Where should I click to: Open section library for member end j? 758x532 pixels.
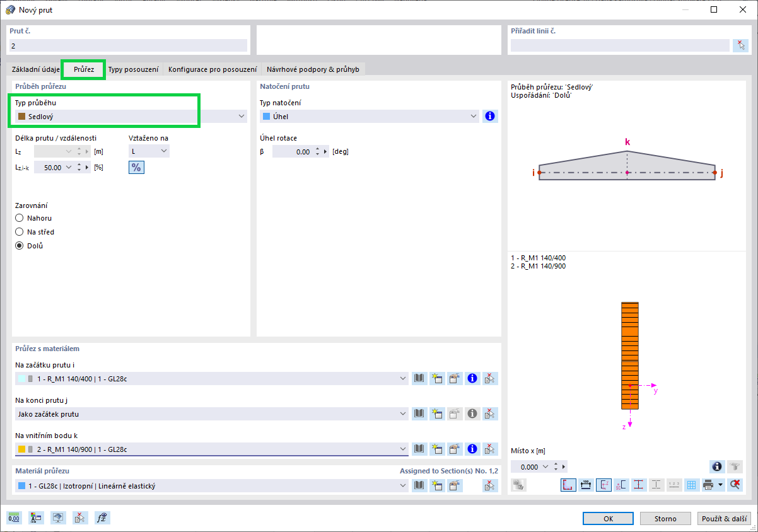click(419, 414)
